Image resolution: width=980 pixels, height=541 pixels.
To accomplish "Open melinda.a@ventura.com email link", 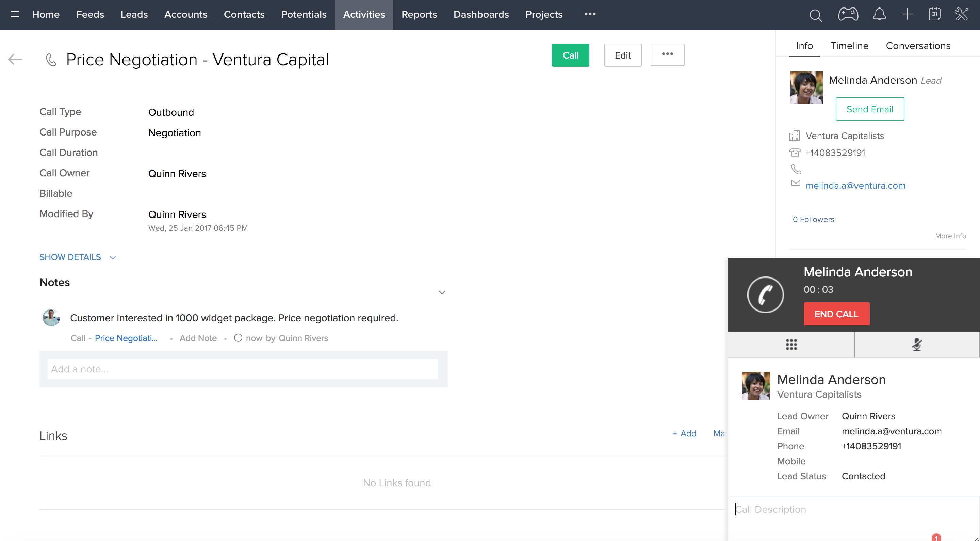I will coord(855,186).
